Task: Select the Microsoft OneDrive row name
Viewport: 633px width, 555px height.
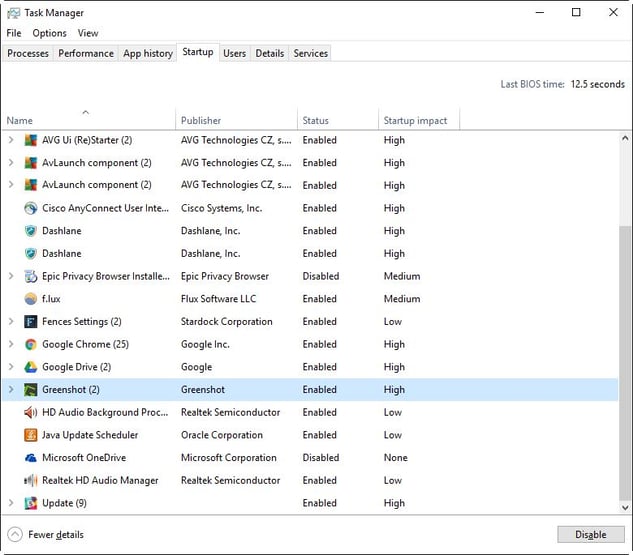Action: [84, 458]
